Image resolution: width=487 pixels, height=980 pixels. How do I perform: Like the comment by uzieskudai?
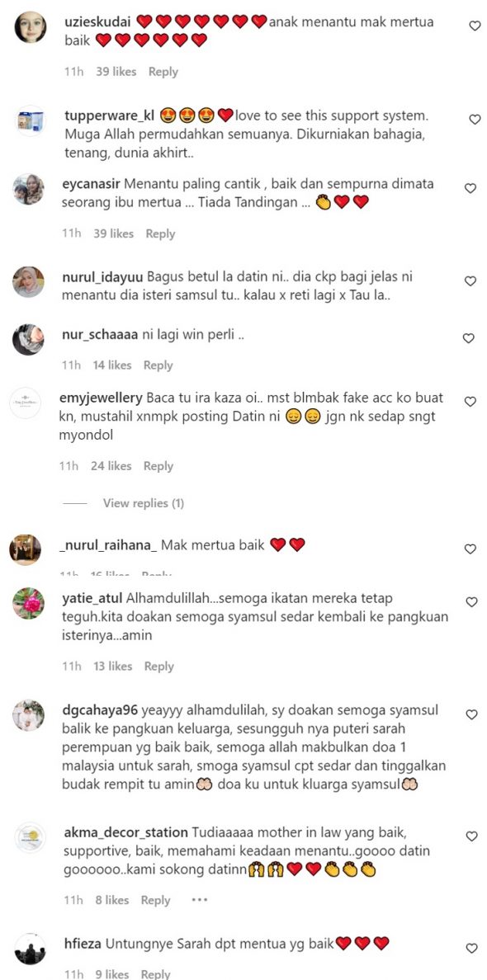pyautogui.click(x=475, y=26)
